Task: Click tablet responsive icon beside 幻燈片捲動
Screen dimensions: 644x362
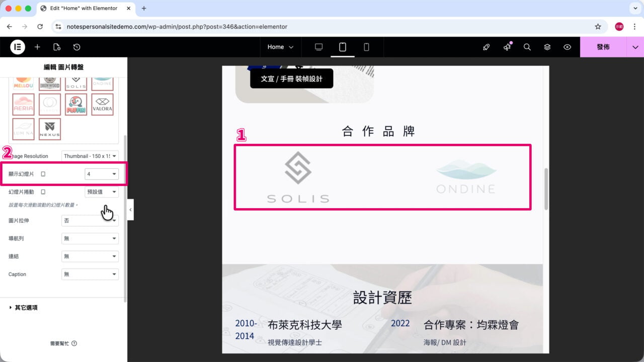Action: click(43, 192)
